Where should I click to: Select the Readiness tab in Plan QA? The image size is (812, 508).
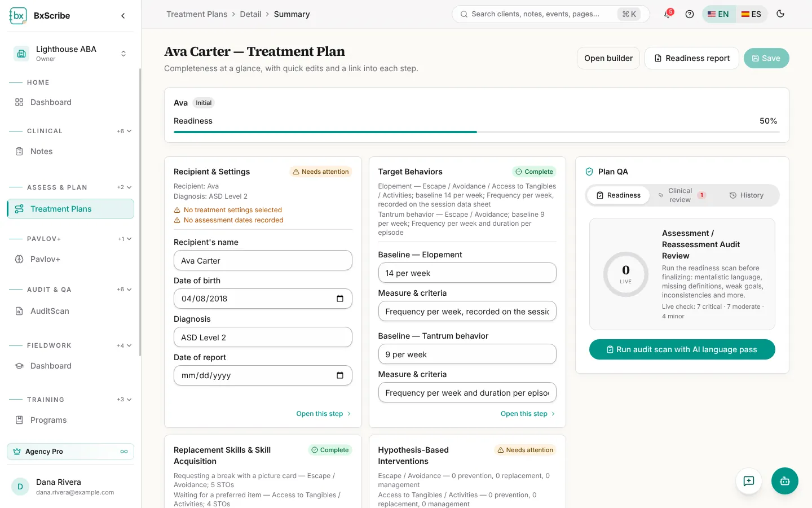(x=619, y=195)
